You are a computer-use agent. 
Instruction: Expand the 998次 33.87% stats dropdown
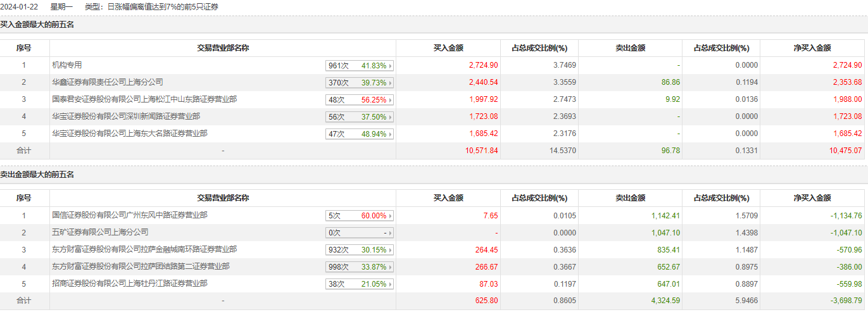pyautogui.click(x=360, y=267)
